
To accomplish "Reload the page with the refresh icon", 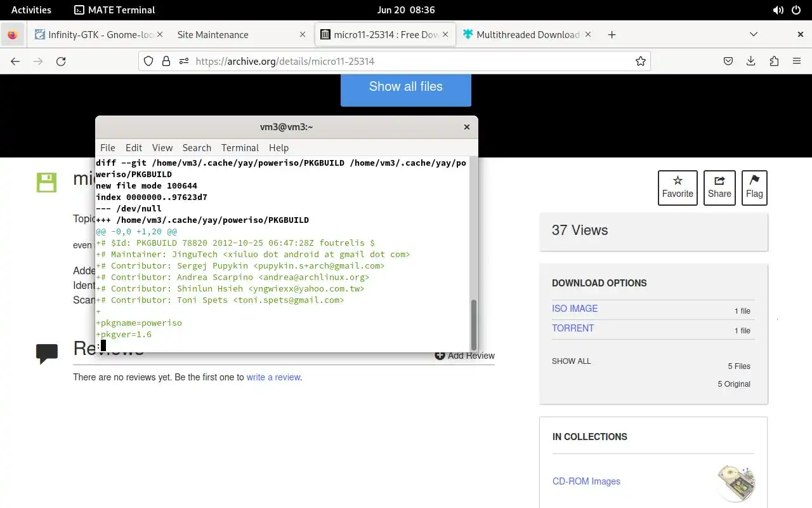I will pyautogui.click(x=61, y=62).
